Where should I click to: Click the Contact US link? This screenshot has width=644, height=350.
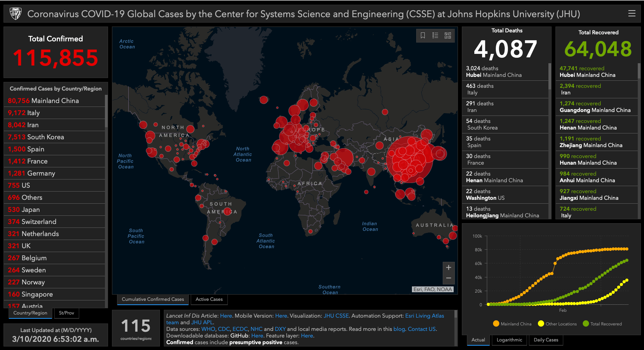pos(422,329)
